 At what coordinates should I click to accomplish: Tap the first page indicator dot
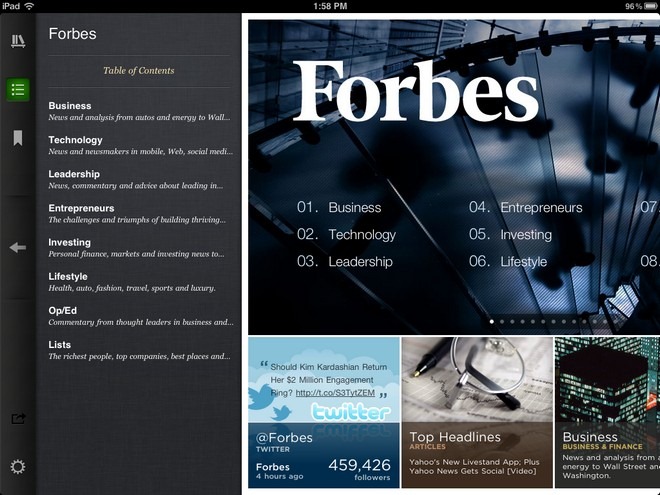coord(492,322)
